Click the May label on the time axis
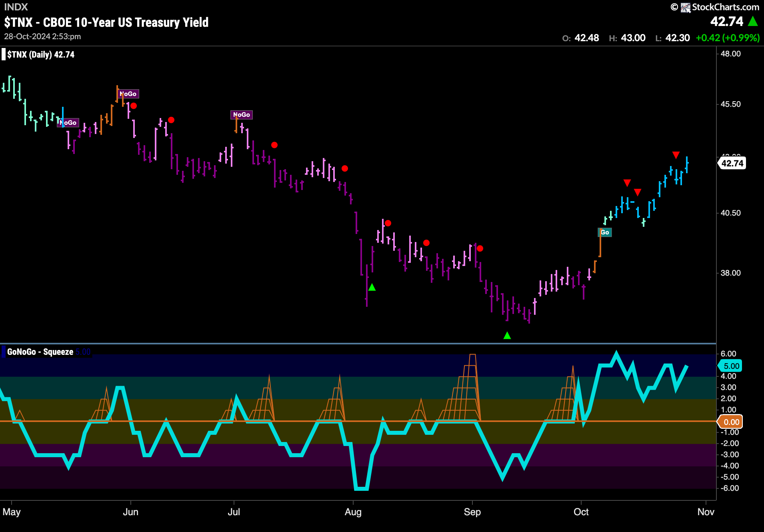 click(x=12, y=512)
